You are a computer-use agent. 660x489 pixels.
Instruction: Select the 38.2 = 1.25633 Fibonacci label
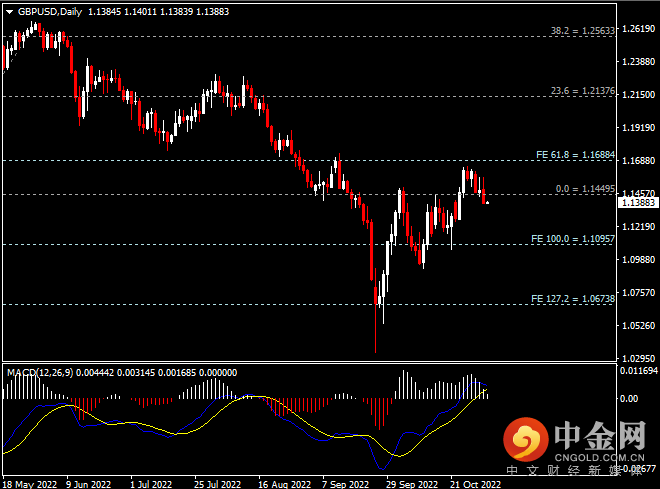[x=583, y=31]
